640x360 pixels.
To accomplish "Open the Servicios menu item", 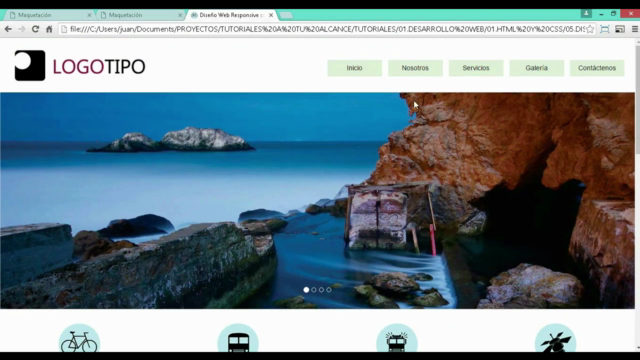I will 476,68.
